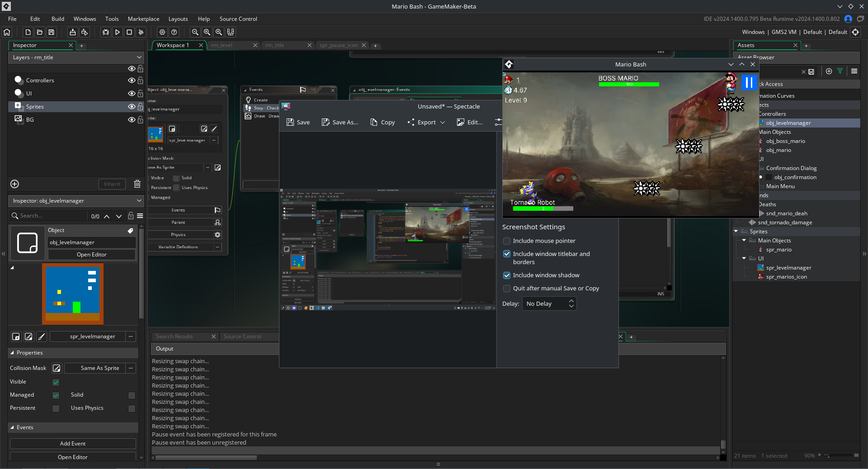Image resolution: width=868 pixels, height=469 pixels.
Task: Switch to the rm_level tab
Action: tap(222, 45)
